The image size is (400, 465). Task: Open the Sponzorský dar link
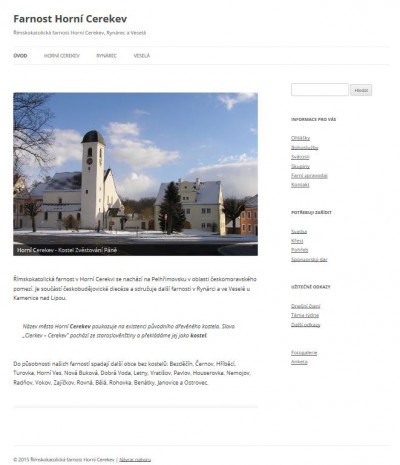(x=309, y=259)
